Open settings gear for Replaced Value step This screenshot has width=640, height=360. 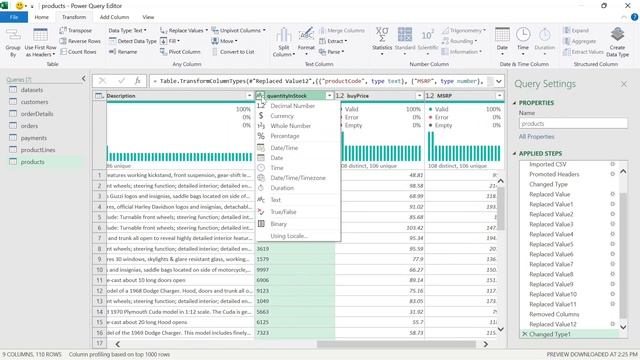point(612,194)
